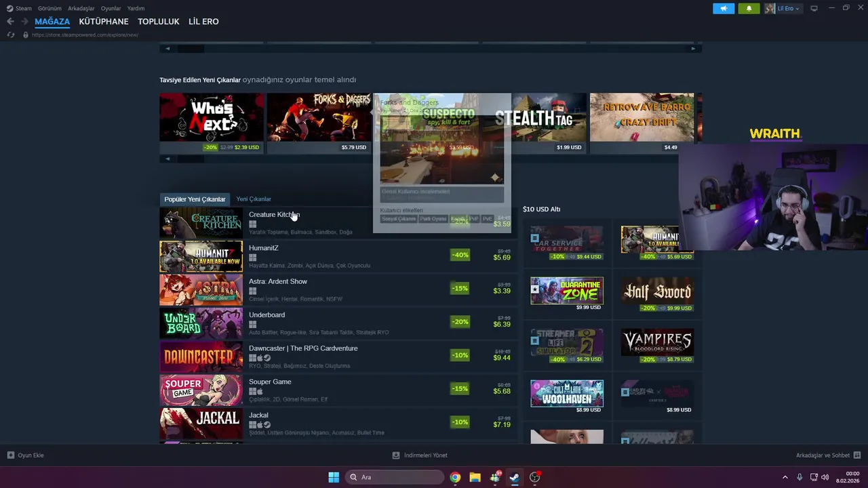Open the Who's Next? game capsule
The width and height of the screenshot is (868, 488).
(212, 123)
